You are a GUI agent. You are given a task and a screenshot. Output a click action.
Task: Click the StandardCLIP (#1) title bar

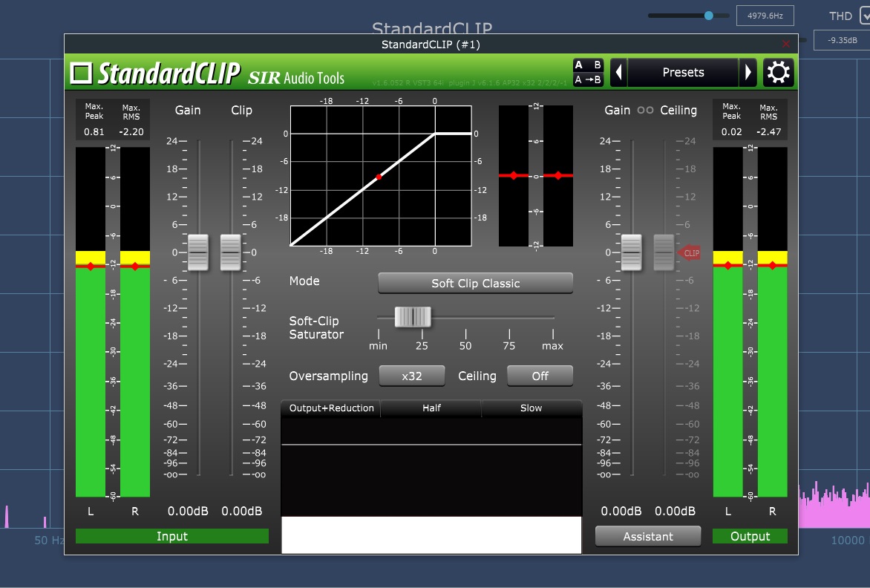click(x=431, y=44)
